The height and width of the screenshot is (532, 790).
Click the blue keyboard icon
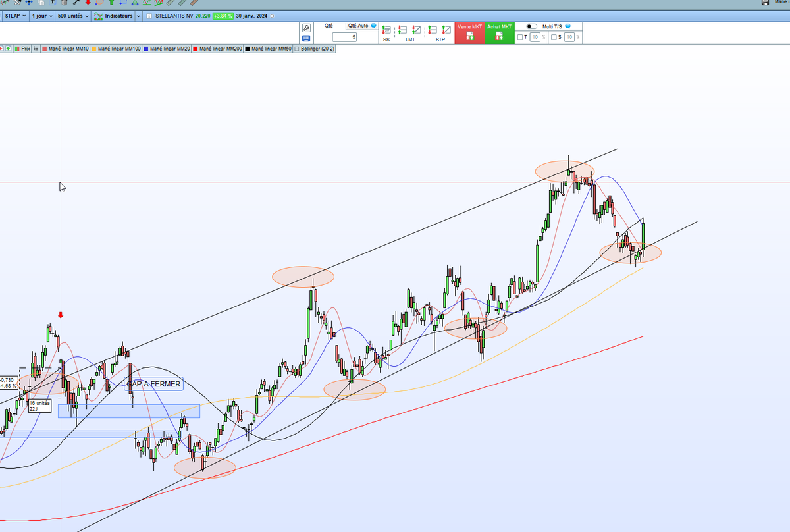[x=306, y=38]
